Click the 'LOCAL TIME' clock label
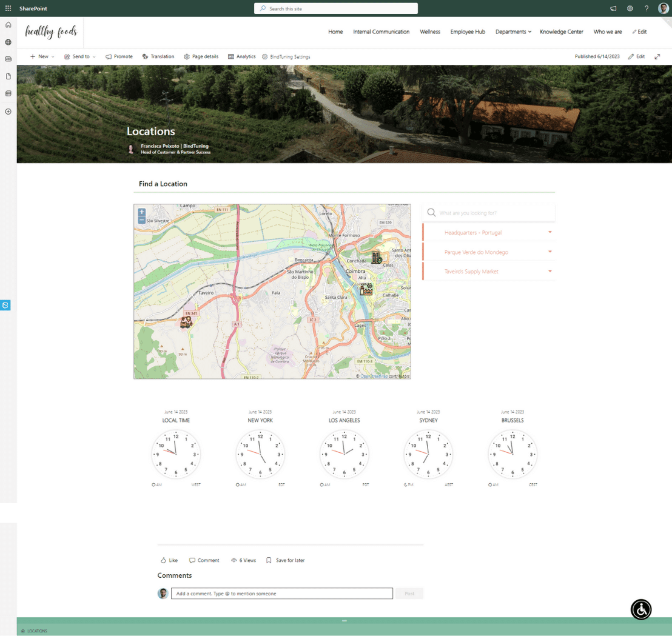The height and width of the screenshot is (636, 672). pyautogui.click(x=176, y=421)
